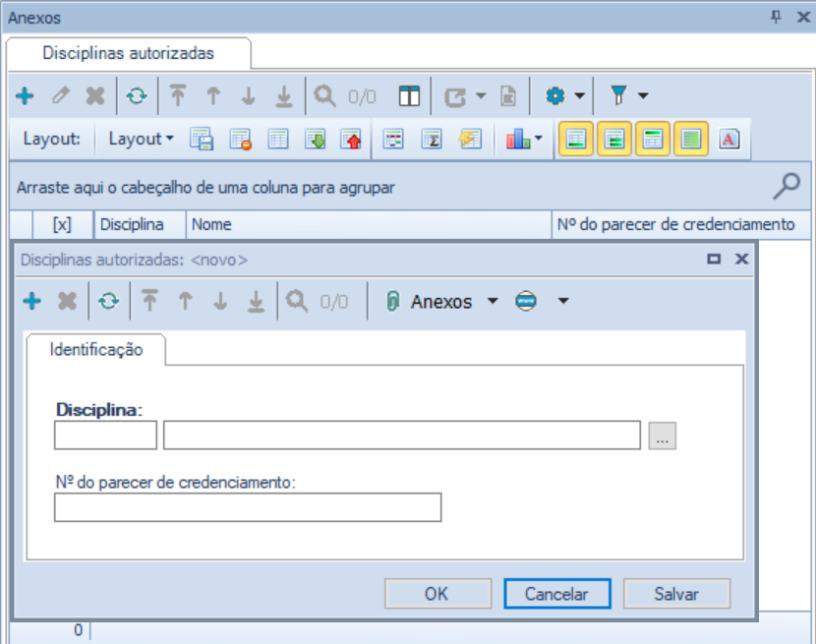Delete record in dialog toolbar
The image size is (816, 644).
(67, 302)
